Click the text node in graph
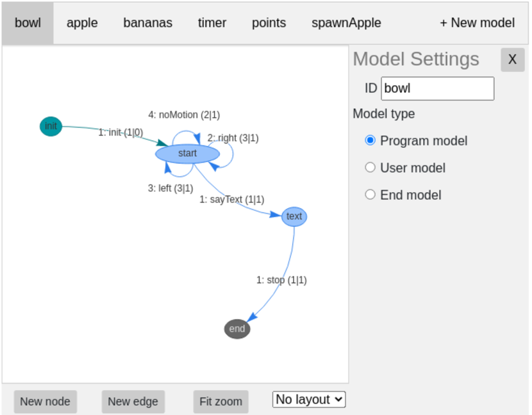Viewport: 532px width, 415px height. point(294,216)
